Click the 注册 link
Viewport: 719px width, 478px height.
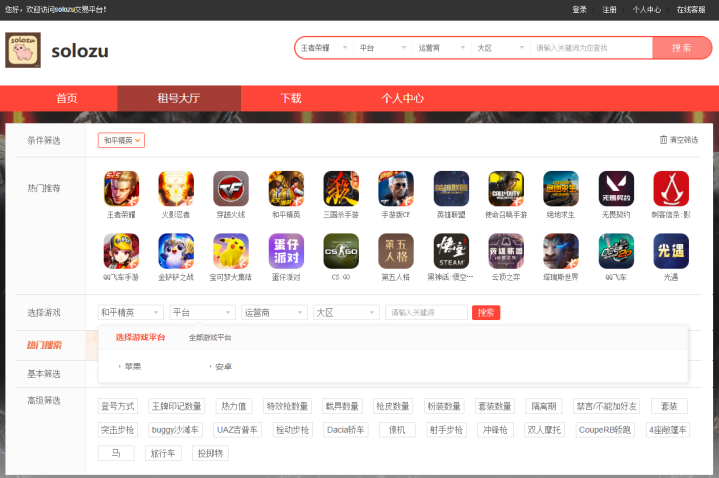click(609, 10)
